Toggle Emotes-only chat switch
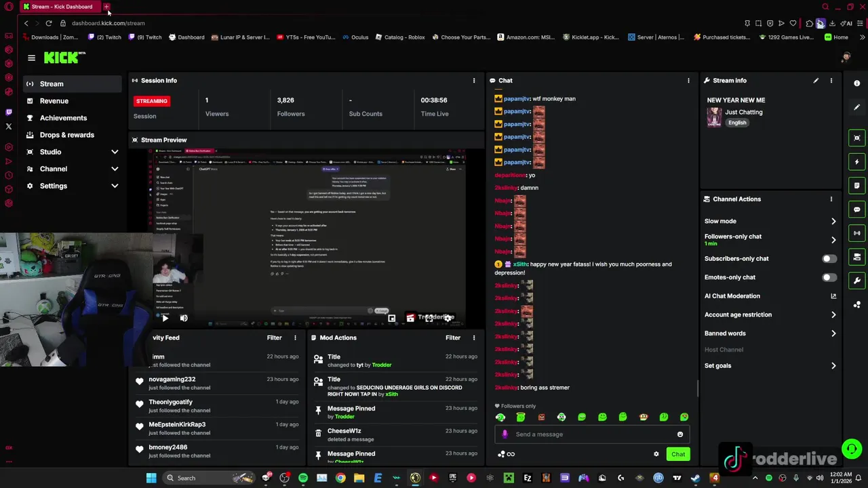Image resolution: width=868 pixels, height=488 pixels. [829, 277]
